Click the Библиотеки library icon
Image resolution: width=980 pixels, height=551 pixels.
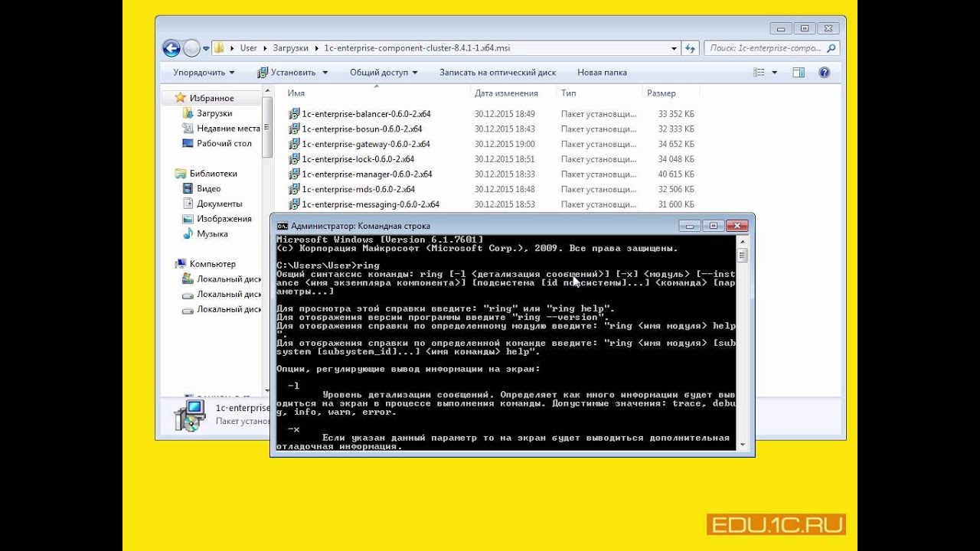pos(181,174)
